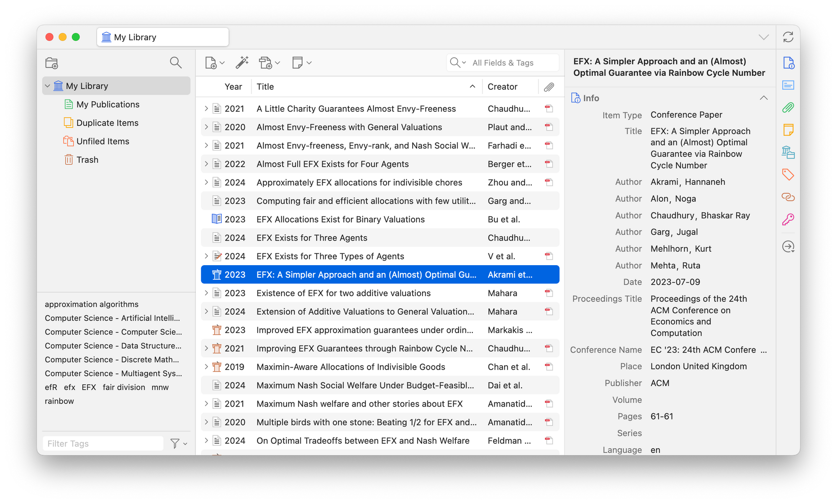Select EFX Exists for Three Agents item
The width and height of the screenshot is (837, 504).
click(x=380, y=238)
